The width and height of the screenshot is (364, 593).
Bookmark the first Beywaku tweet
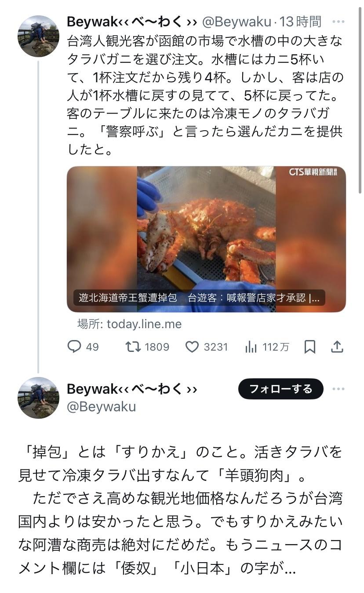(310, 347)
